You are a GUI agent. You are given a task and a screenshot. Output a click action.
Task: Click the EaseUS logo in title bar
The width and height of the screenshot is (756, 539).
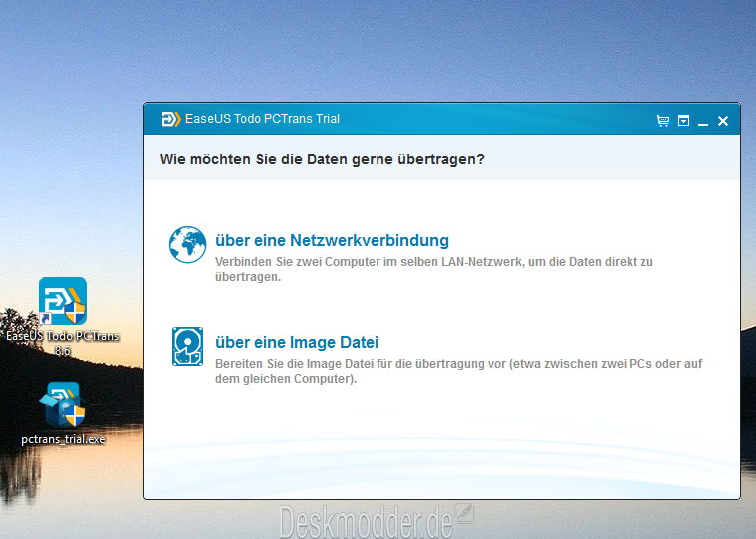point(170,119)
